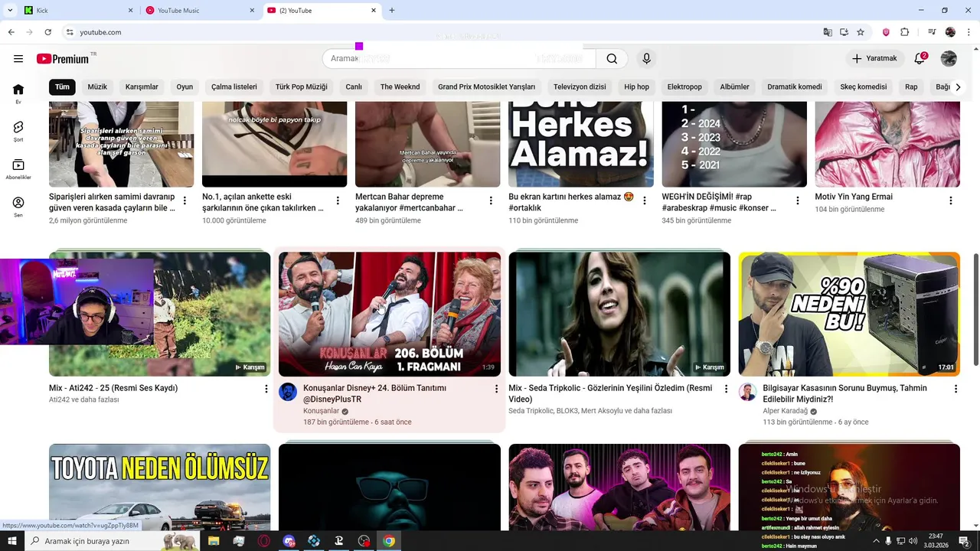Open the YouTube hamburger guide menu

pyautogui.click(x=18, y=59)
